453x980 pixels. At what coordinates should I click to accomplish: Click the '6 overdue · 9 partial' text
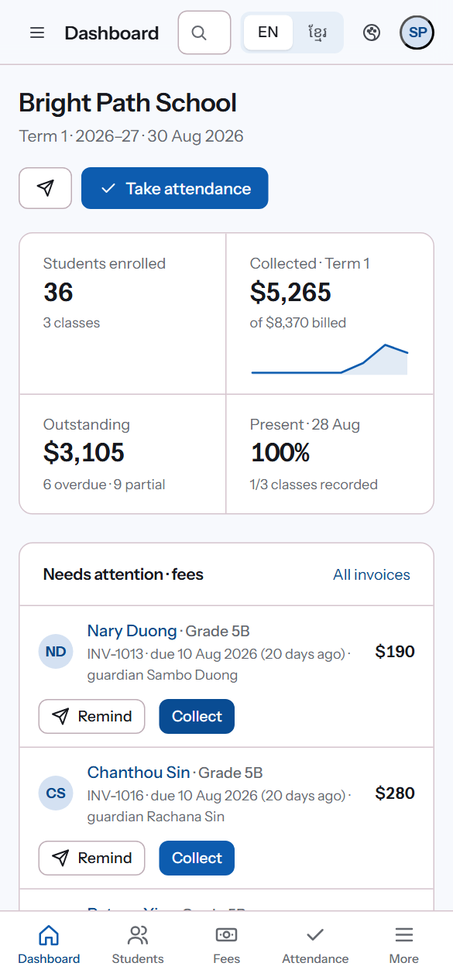pos(105,485)
